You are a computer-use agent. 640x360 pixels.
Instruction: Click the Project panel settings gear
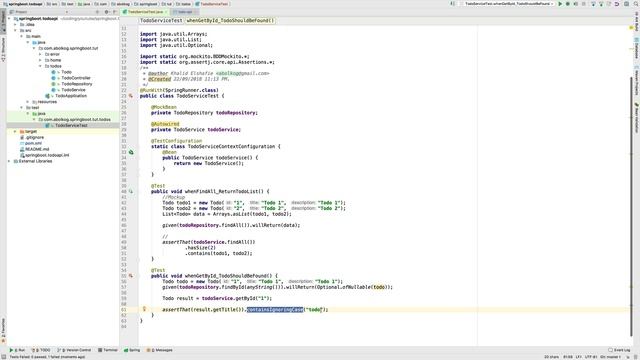107,12
